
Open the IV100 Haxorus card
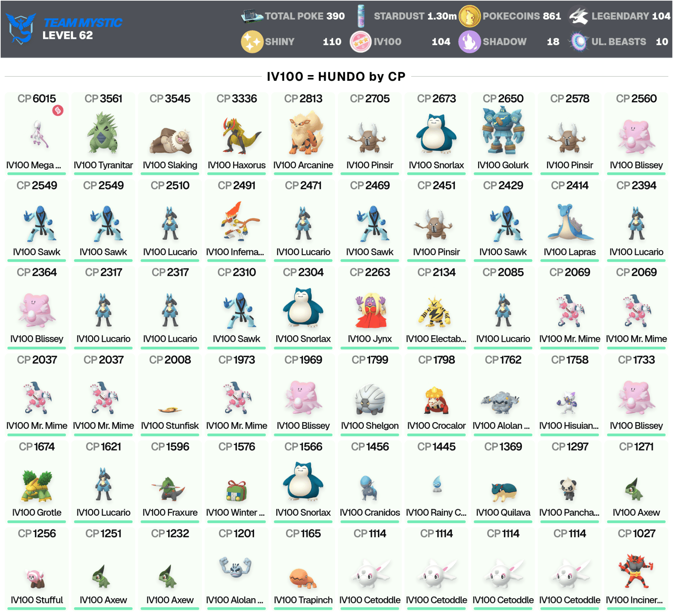click(x=237, y=133)
